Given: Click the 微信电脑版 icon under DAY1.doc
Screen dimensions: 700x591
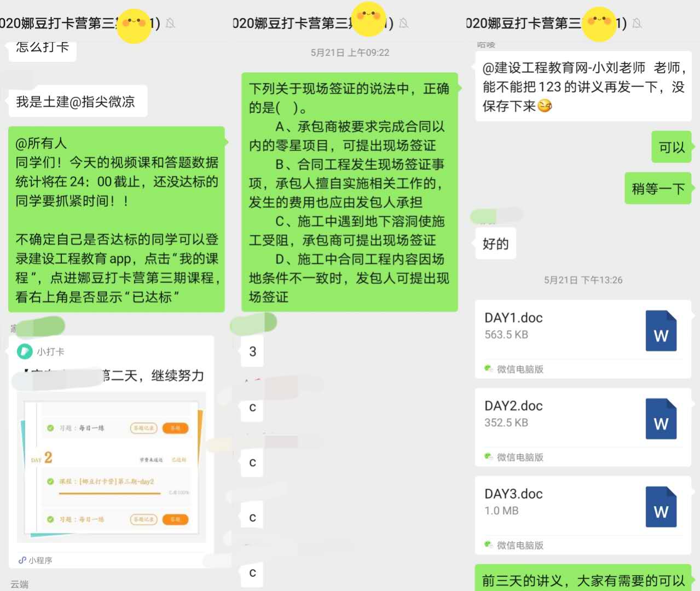Looking at the screenshot, I should 489,369.
